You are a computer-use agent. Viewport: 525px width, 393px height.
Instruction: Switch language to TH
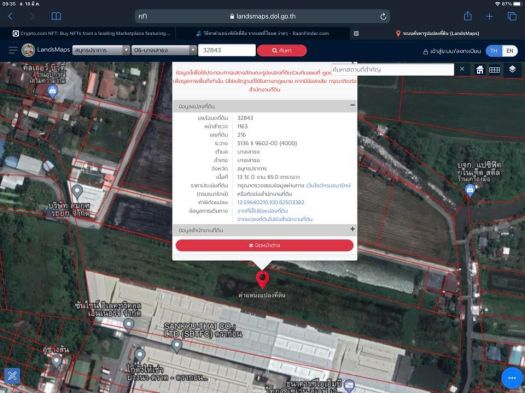pos(494,51)
